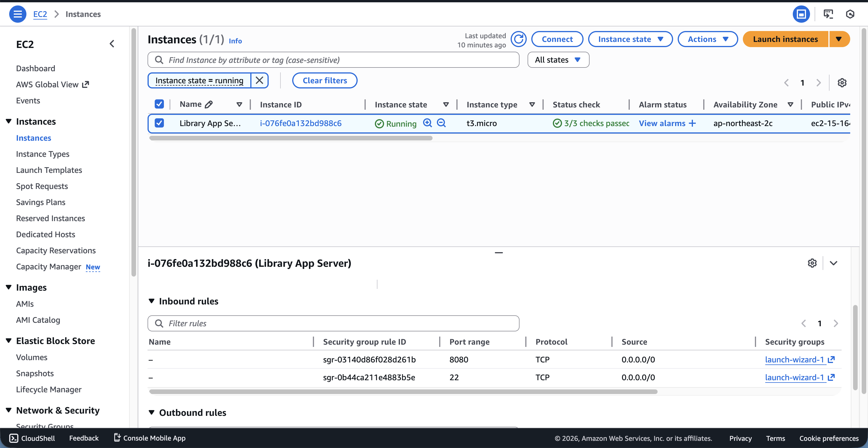Image resolution: width=868 pixels, height=448 pixels.
Task: Toggle the select-all instances checkbox
Action: [x=159, y=104]
